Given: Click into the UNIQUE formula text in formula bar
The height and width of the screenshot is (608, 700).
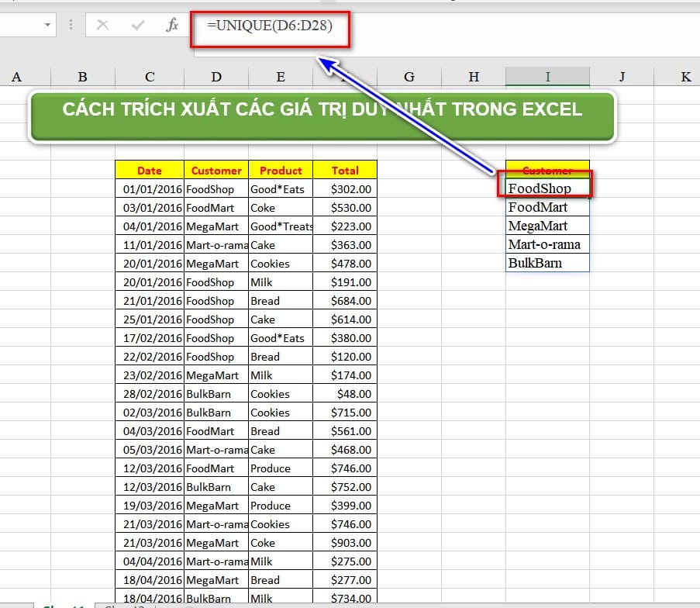Looking at the screenshot, I should click(269, 26).
